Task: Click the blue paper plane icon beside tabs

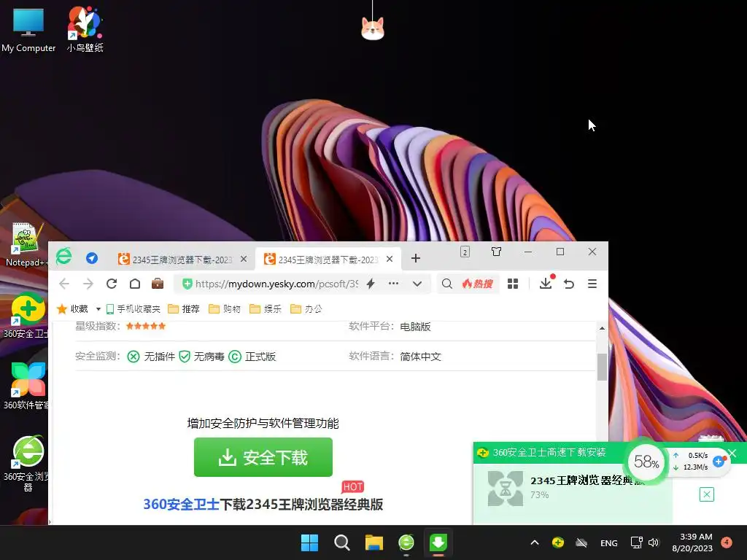Action: click(92, 258)
